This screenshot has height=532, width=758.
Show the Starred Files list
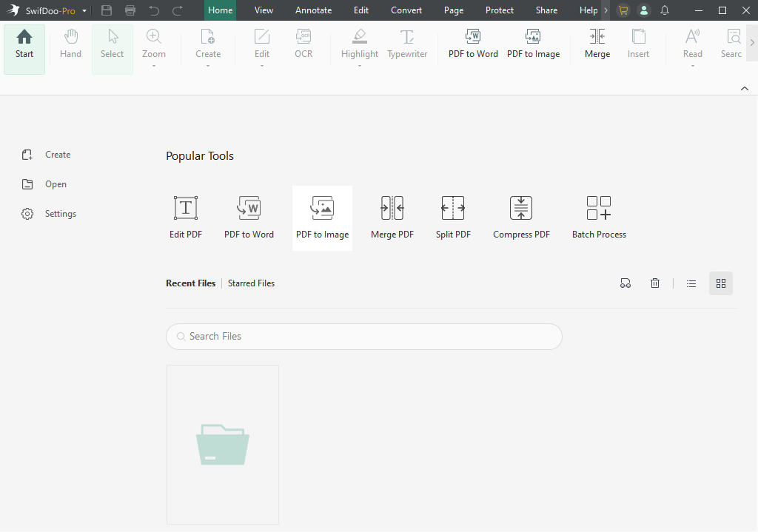251,283
